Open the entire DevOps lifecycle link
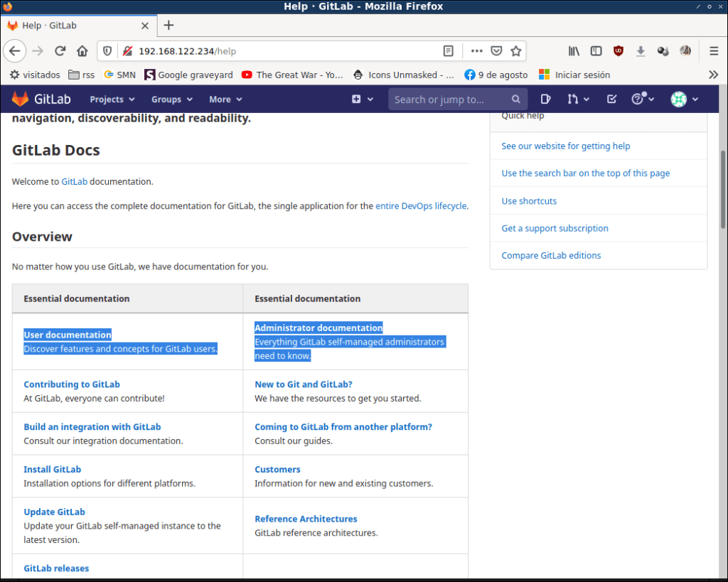Viewport: 728px width, 582px height. [421, 206]
